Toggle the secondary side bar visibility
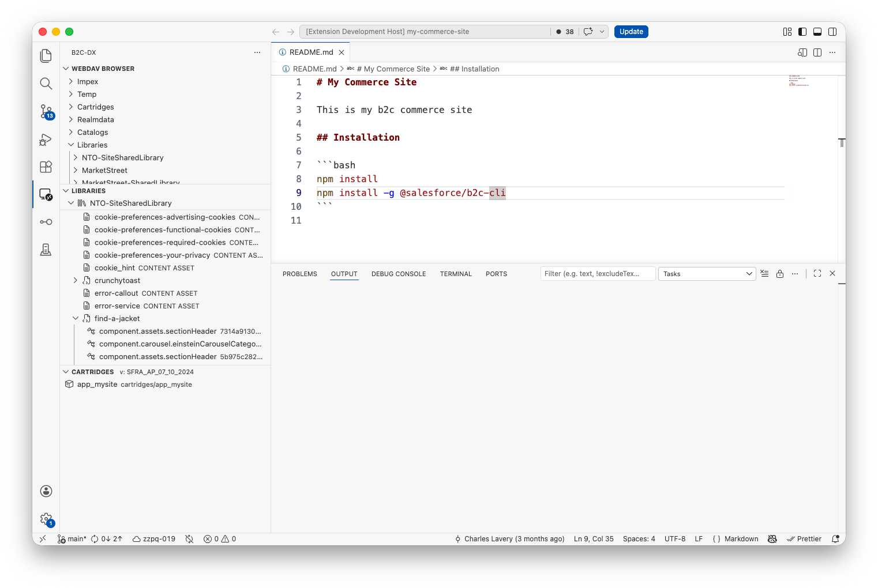Screen dimensions: 878x588 pyautogui.click(x=832, y=32)
